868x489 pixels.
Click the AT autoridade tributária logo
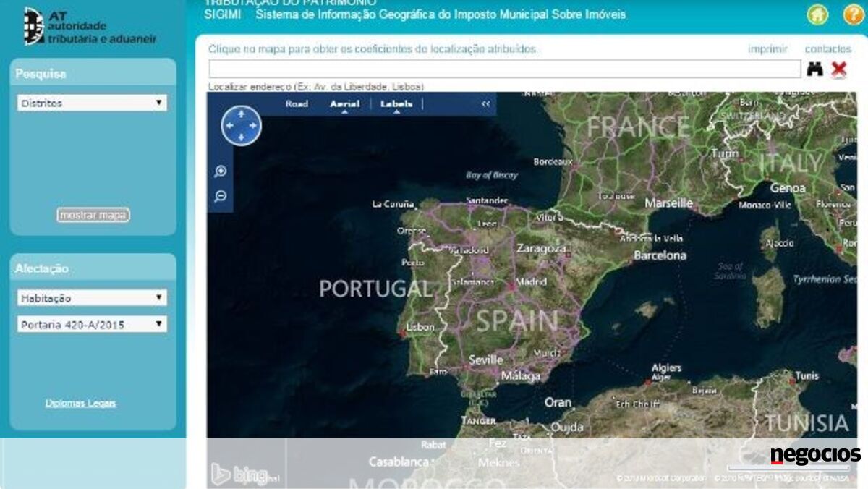90,27
